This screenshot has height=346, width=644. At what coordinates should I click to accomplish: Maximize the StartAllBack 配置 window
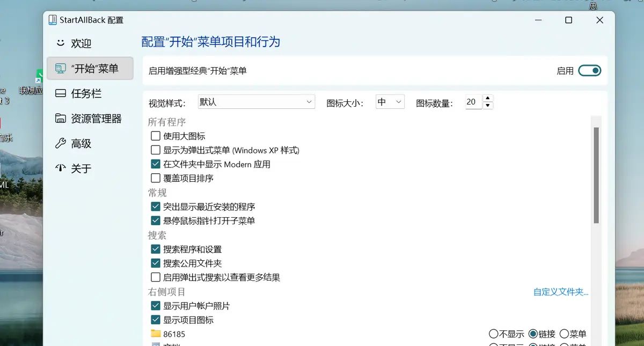tap(569, 20)
